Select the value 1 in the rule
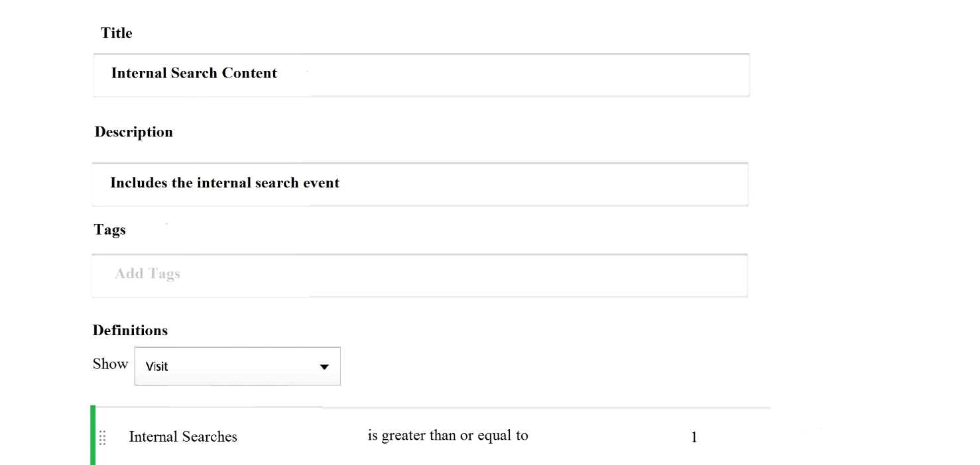Image resolution: width=980 pixels, height=465 pixels. coord(694,437)
